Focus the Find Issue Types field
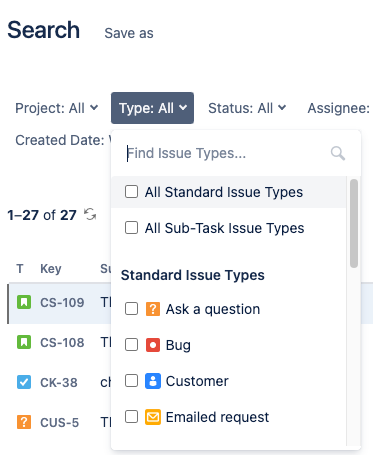 (x=227, y=153)
